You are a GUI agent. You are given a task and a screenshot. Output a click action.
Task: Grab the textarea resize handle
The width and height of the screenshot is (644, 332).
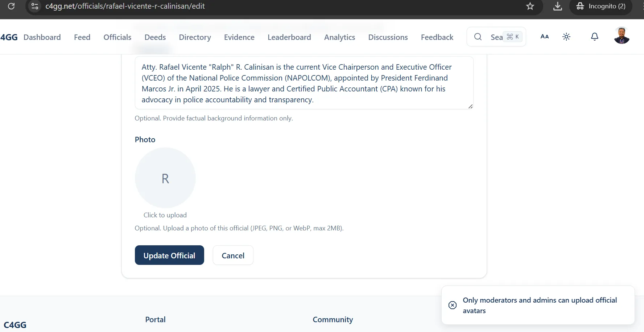tap(470, 106)
